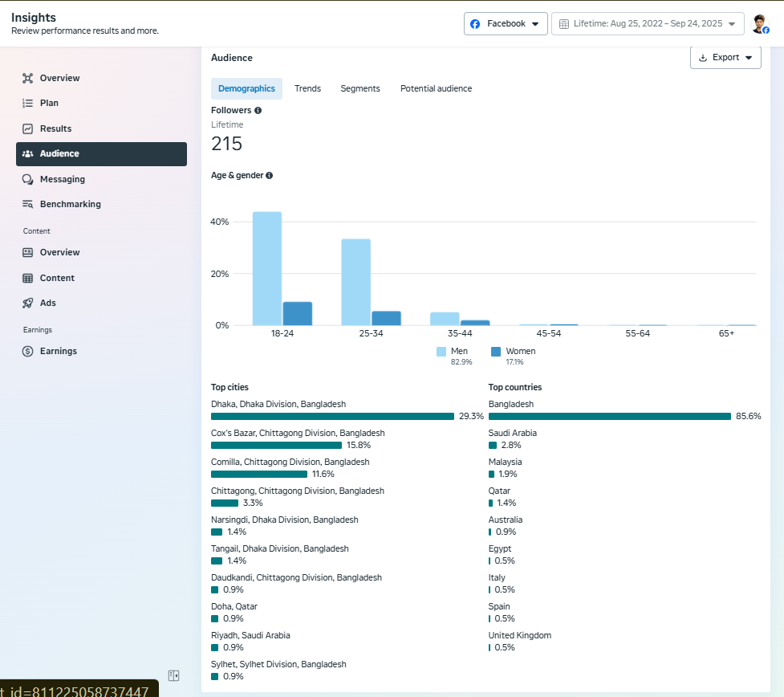Screen dimensions: 784x697
Task: Click the profile avatar in top right
Action: pos(759,24)
